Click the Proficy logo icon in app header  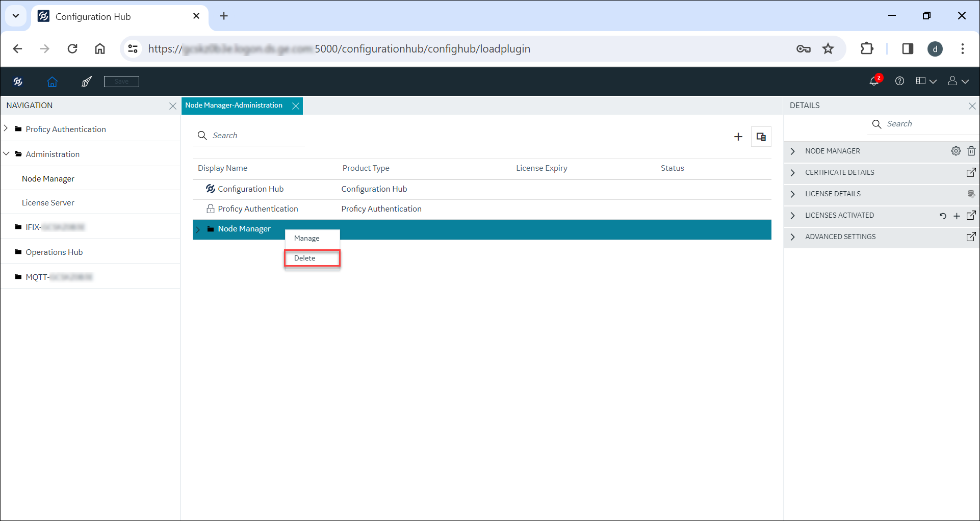point(18,82)
